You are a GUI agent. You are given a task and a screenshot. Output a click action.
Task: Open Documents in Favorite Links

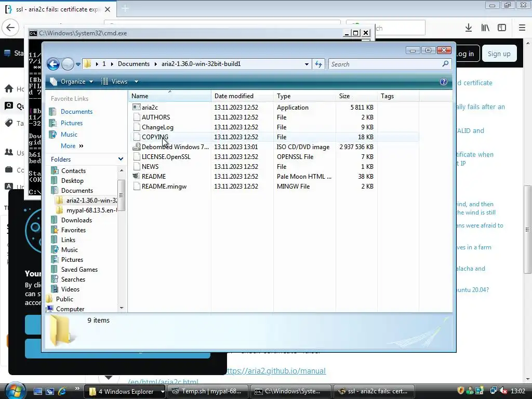click(x=76, y=111)
